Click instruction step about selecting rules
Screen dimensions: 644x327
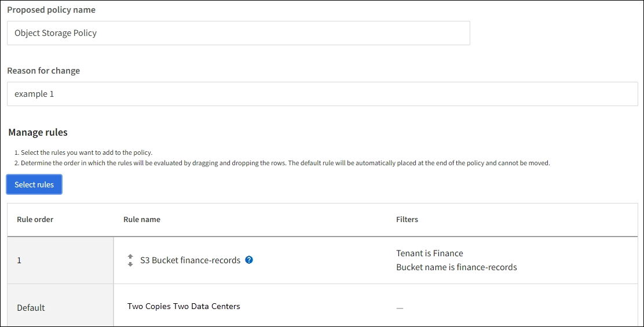click(x=83, y=152)
